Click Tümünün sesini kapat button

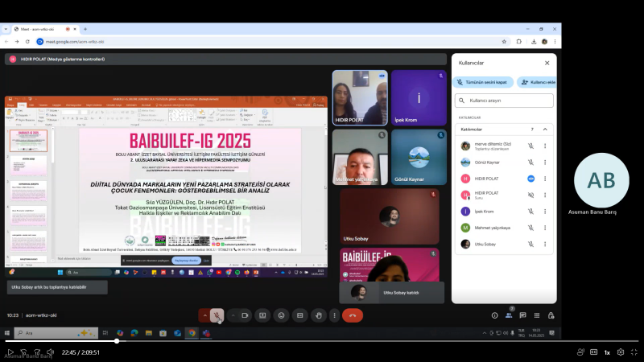[x=483, y=82]
